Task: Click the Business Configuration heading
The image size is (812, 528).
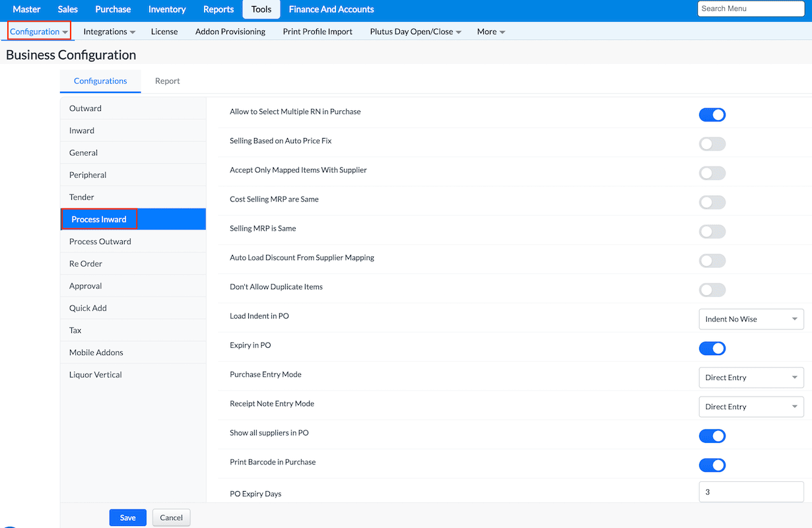Action: click(71, 55)
